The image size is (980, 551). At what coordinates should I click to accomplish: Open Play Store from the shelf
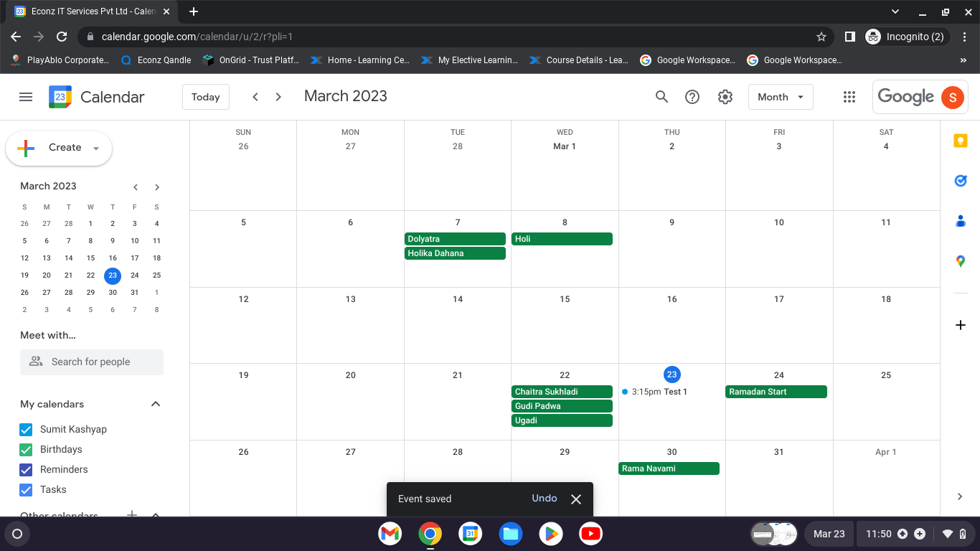click(x=551, y=534)
